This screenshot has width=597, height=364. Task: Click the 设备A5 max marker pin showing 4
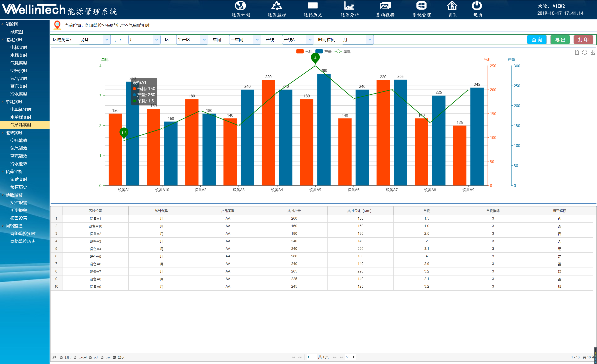[315, 58]
